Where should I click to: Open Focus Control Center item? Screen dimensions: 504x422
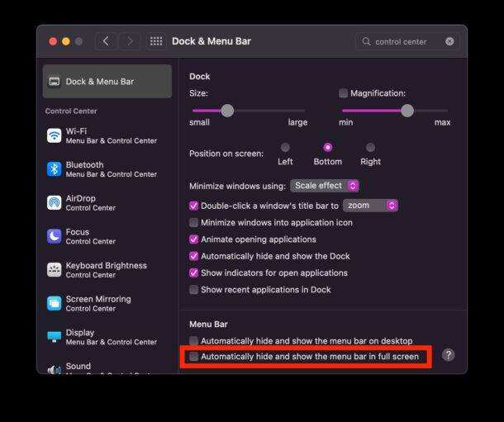pos(107,236)
